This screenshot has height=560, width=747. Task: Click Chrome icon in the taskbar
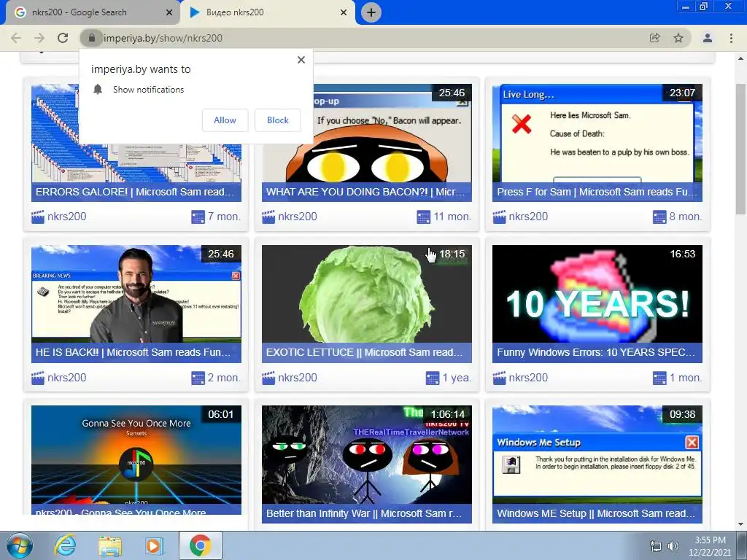[x=200, y=545]
